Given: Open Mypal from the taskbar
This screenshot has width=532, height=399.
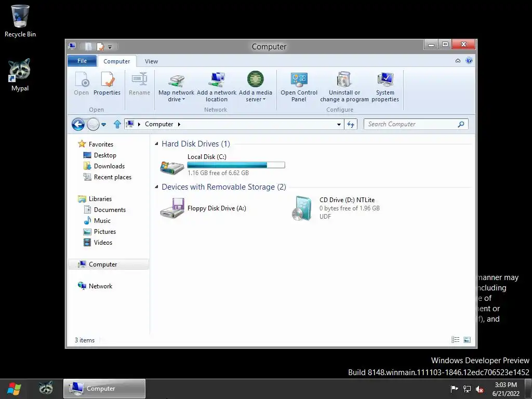Looking at the screenshot, I should point(46,389).
